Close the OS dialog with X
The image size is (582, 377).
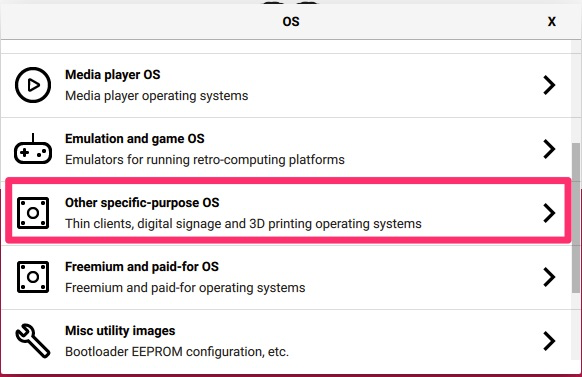pyautogui.click(x=552, y=22)
